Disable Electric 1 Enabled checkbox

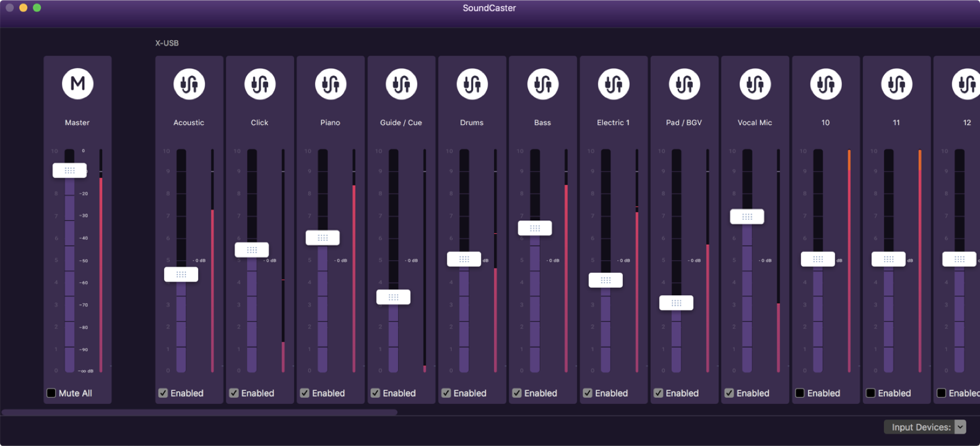(x=588, y=393)
